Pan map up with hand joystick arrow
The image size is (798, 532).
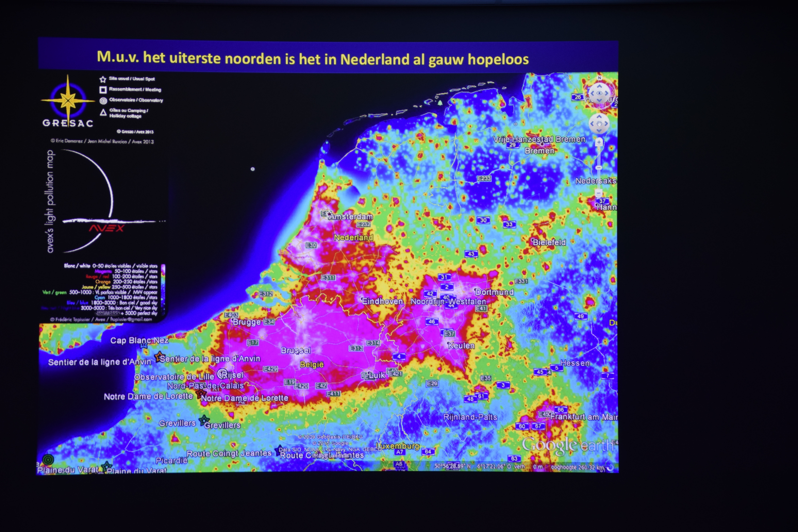coord(599,116)
